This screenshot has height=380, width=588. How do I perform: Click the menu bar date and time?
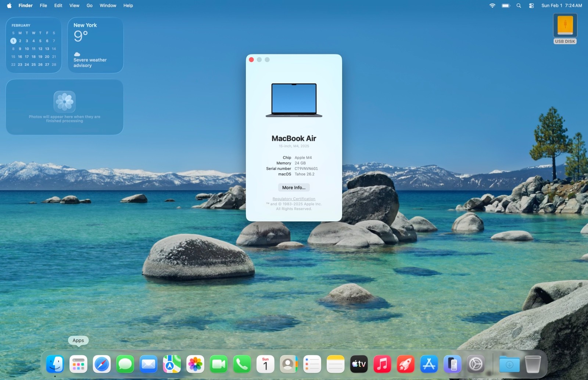[x=562, y=6]
